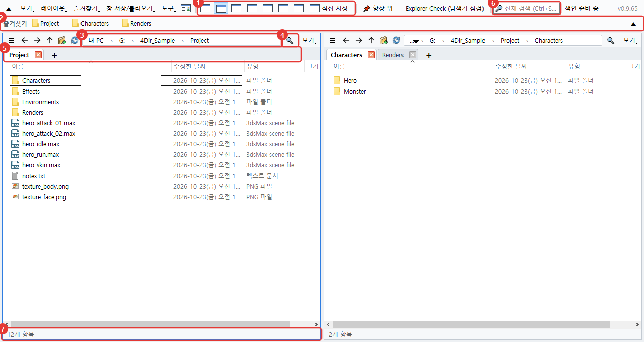Open the 직접 지정 custom layout option
The image size is (644, 342).
[x=329, y=8]
